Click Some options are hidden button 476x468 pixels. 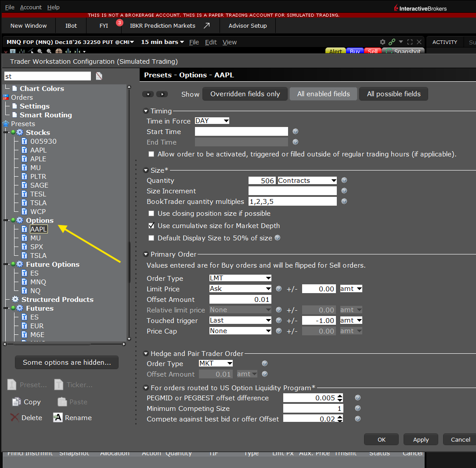67,362
